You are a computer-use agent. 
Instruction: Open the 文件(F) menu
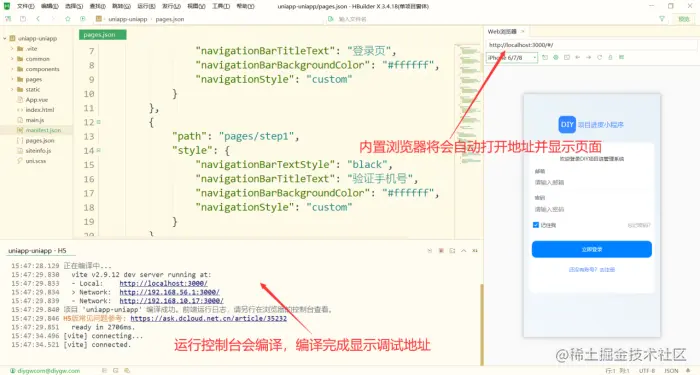[25, 6]
